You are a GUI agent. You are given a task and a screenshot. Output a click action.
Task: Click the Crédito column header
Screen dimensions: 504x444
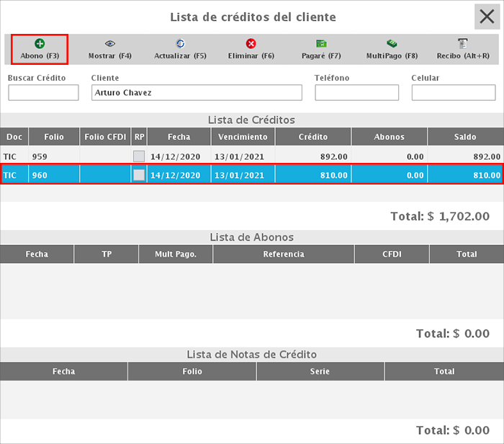(313, 137)
